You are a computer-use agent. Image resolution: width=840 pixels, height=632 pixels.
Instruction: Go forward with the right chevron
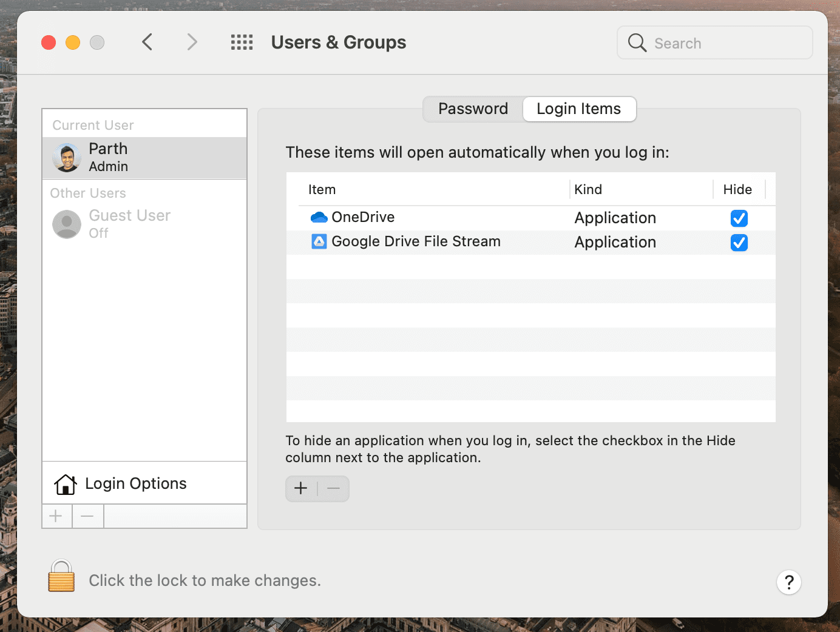tap(192, 42)
